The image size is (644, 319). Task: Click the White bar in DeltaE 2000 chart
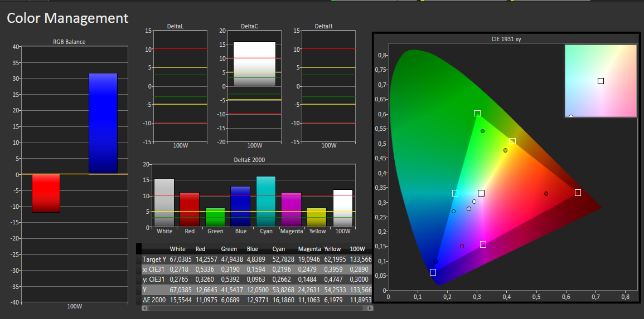(x=164, y=203)
